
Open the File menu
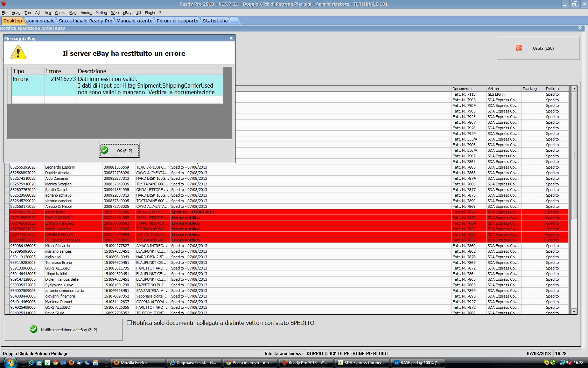click(x=5, y=13)
